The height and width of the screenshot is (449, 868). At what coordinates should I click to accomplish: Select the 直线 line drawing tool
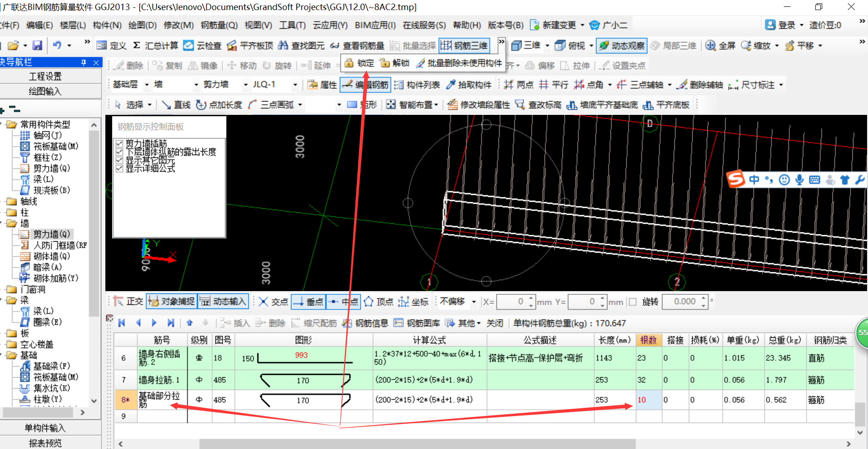[176, 105]
